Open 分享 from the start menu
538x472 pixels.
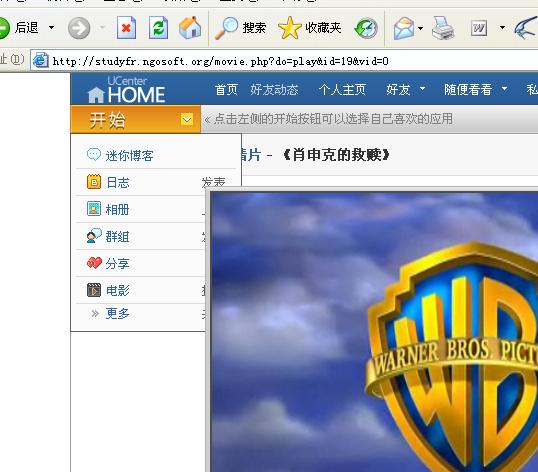click(117, 263)
